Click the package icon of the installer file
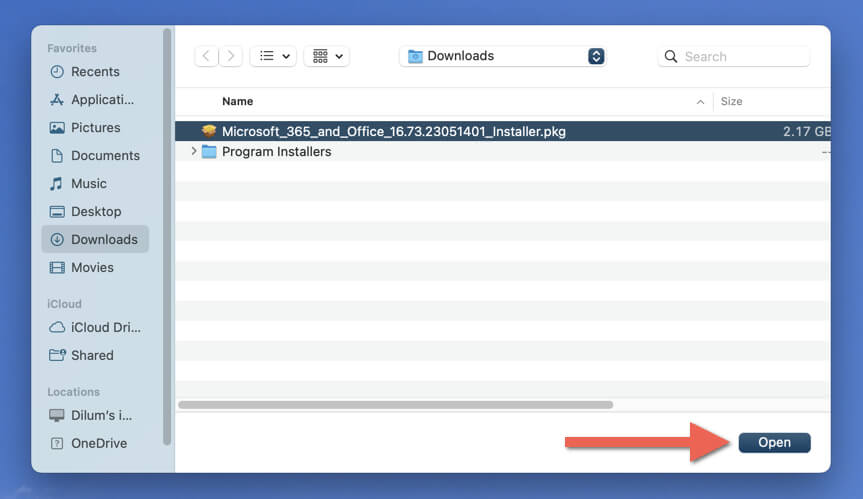Image resolution: width=863 pixels, height=499 pixels. 209,131
